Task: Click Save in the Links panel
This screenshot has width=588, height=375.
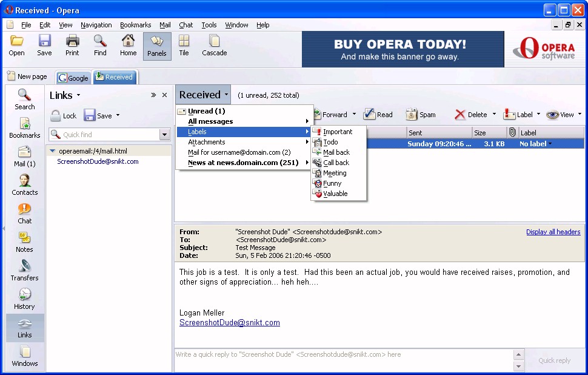Action: coord(98,116)
